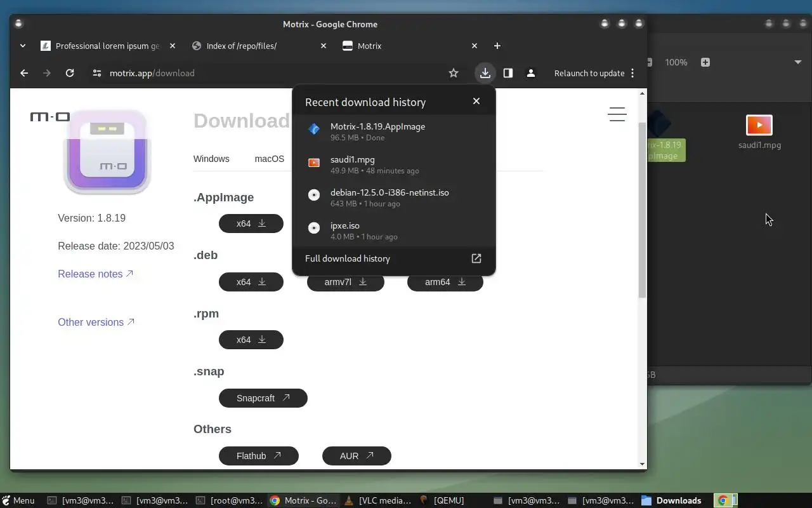This screenshot has width=812, height=508.
Task: Click zoom in button in Downloads window
Action: (x=705, y=62)
